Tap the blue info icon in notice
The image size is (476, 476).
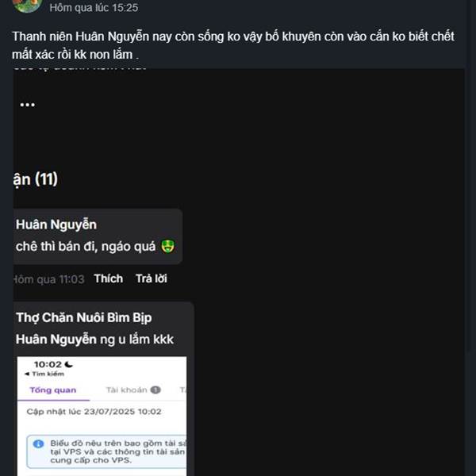point(38,443)
